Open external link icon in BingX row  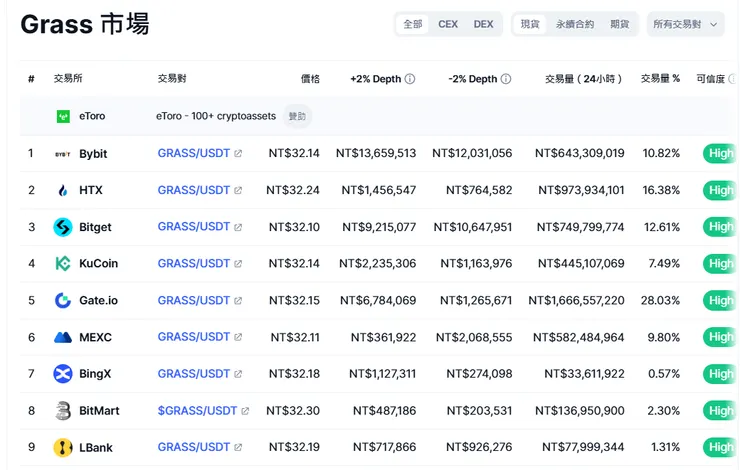click(238, 374)
